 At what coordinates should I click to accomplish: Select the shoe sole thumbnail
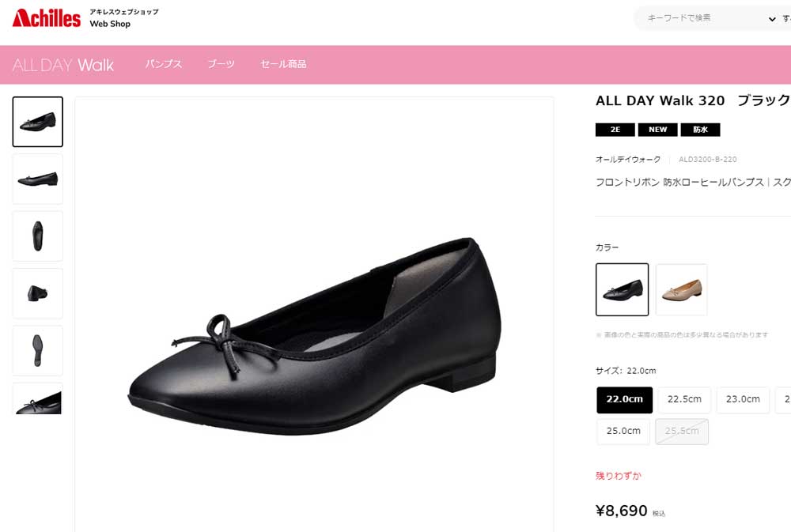pyautogui.click(x=37, y=350)
